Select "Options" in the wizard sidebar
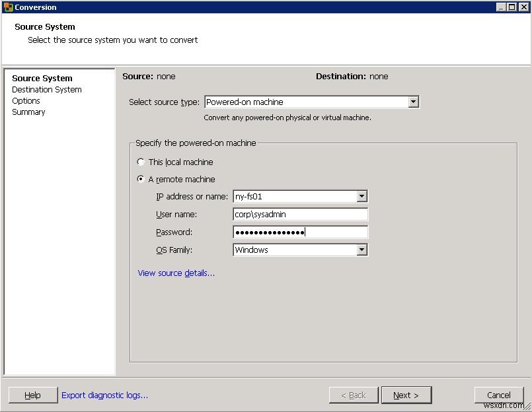The height and width of the screenshot is (412, 532). click(x=26, y=100)
